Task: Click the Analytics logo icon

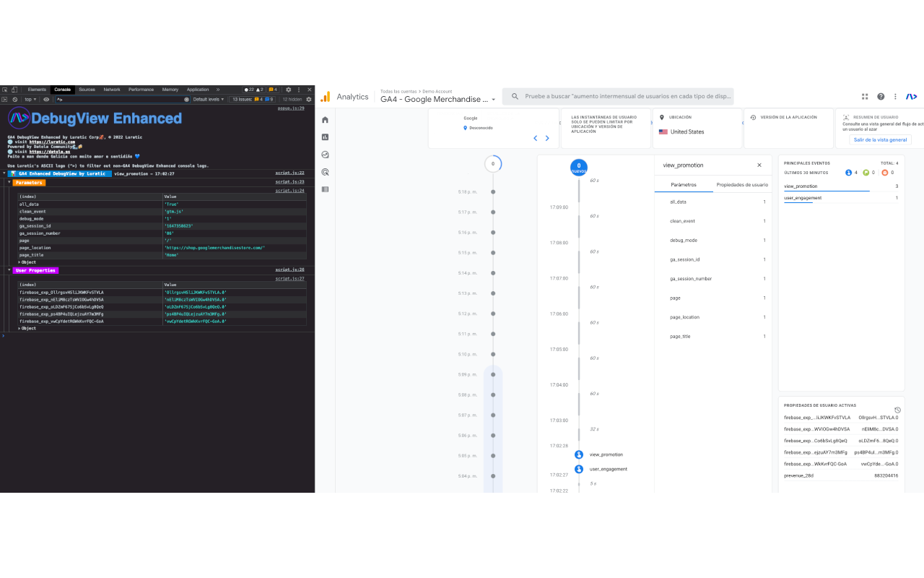Action: (326, 96)
